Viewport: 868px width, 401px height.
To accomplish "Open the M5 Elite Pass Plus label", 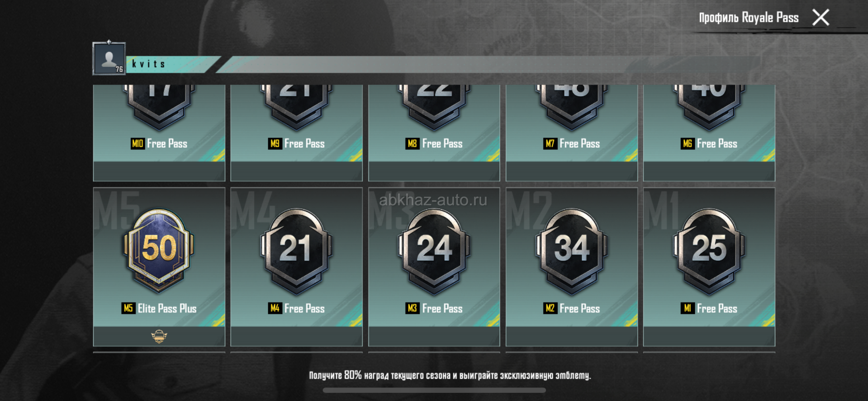I will (159, 308).
